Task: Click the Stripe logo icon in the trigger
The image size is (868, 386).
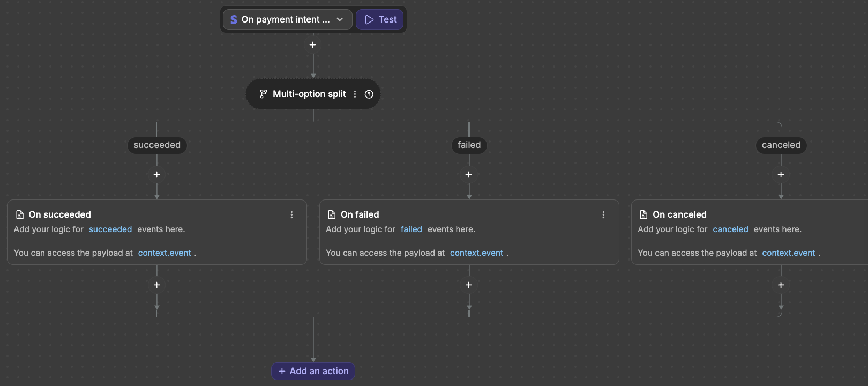Action: pos(234,19)
